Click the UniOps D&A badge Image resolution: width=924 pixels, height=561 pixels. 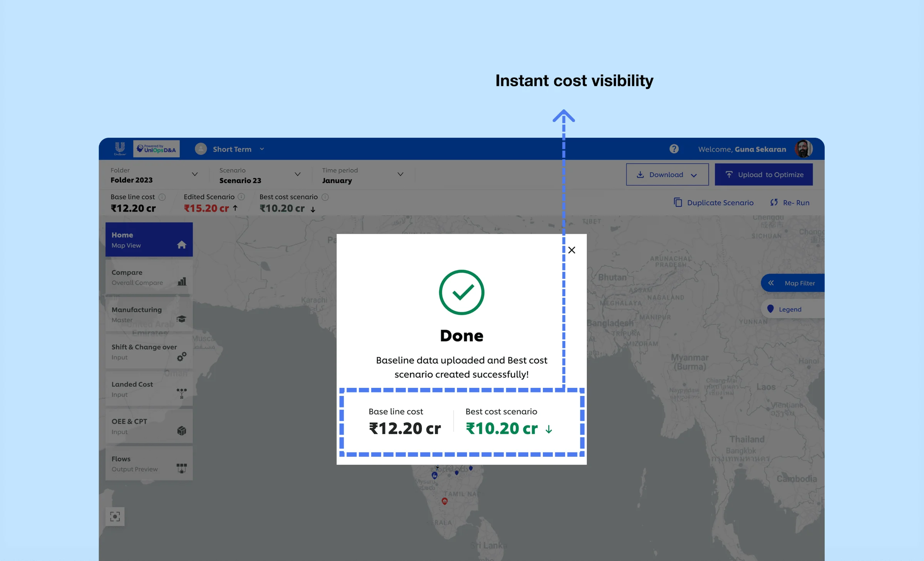pos(156,149)
